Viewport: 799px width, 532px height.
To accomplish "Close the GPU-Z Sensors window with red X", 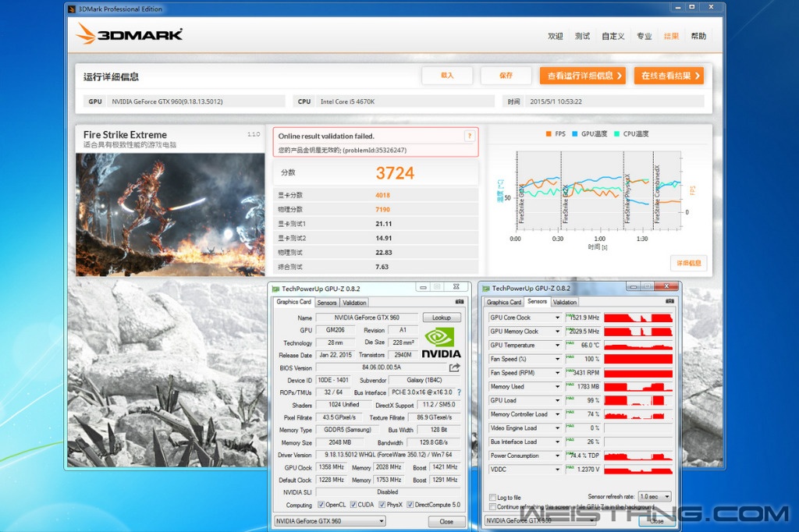I will tap(666, 286).
